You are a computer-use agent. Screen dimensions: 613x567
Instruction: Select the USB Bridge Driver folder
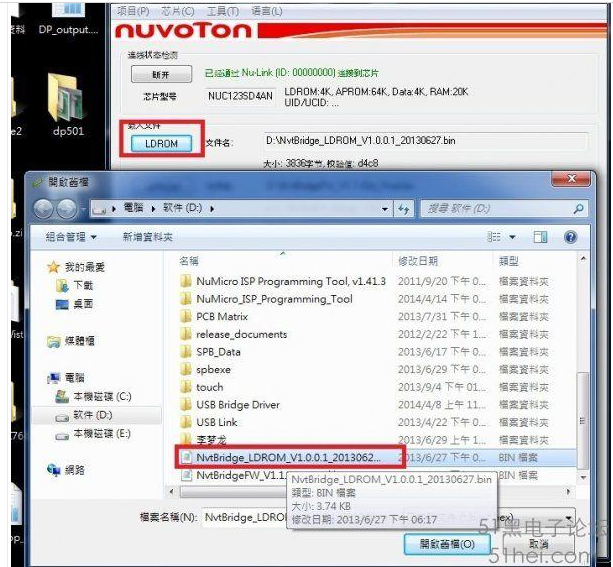pyautogui.click(x=231, y=405)
